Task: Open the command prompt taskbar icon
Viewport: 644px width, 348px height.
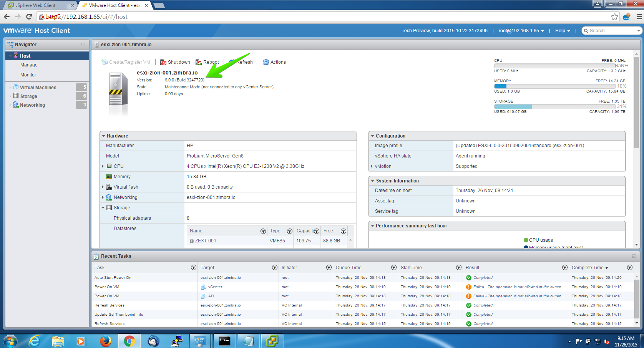Action: tap(224, 341)
